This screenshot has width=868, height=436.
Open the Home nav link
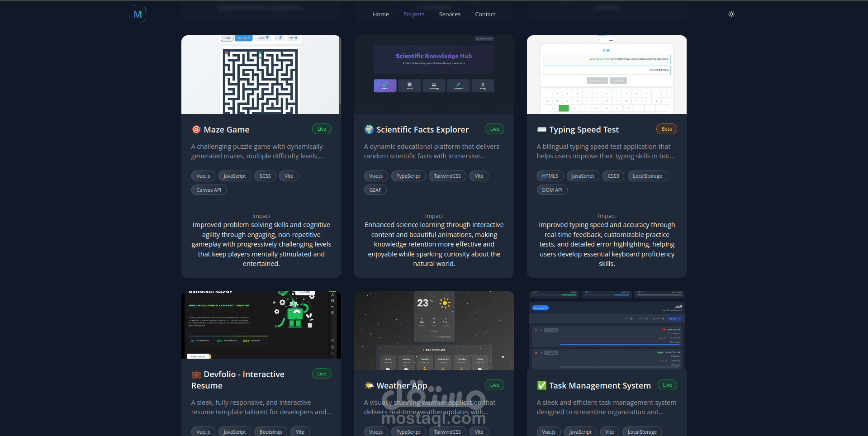coord(380,14)
